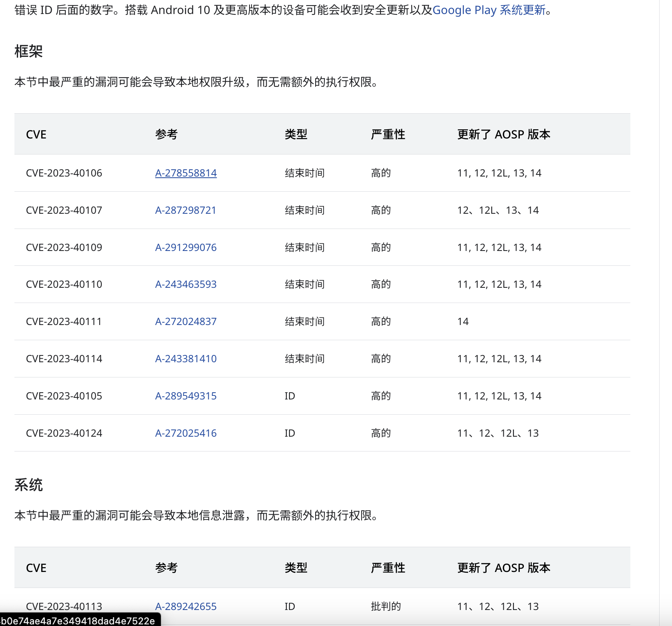Click the 批判的 severity cell
Viewport: 672px width, 626px height.
[x=386, y=606]
